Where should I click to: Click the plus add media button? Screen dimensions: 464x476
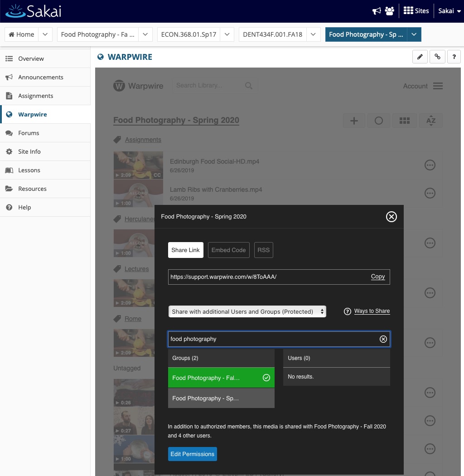(x=354, y=121)
